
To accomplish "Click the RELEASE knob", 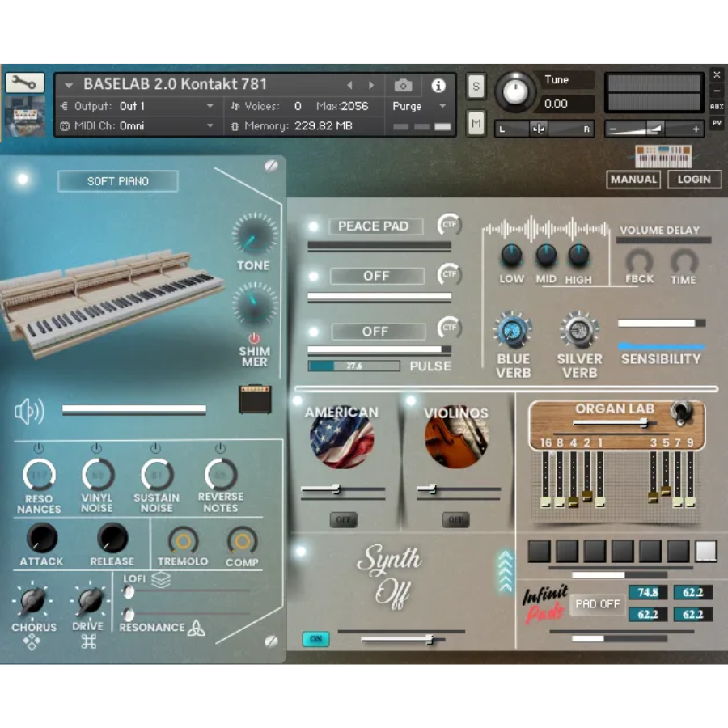I will pos(112,538).
